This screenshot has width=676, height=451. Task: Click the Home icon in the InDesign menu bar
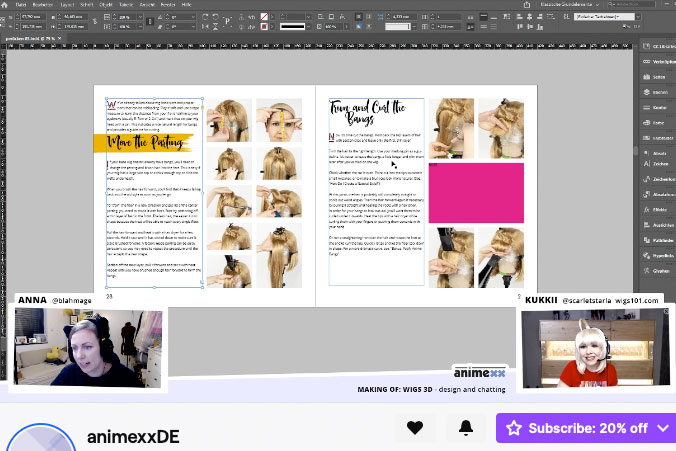(4, 4)
